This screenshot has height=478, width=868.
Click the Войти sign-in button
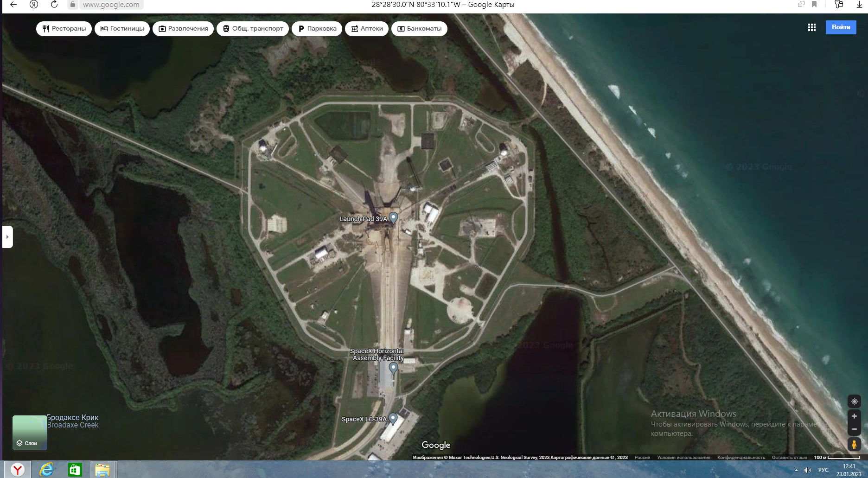(841, 27)
